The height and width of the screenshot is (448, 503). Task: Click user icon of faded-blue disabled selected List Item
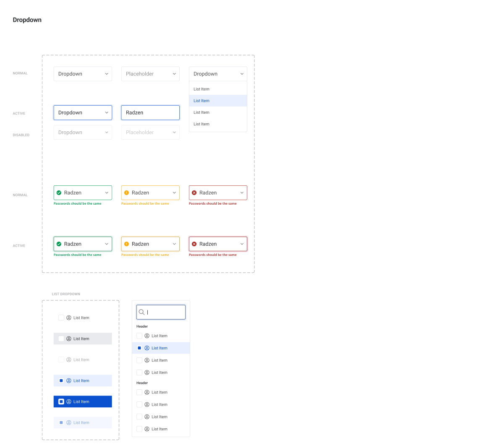pos(69,422)
